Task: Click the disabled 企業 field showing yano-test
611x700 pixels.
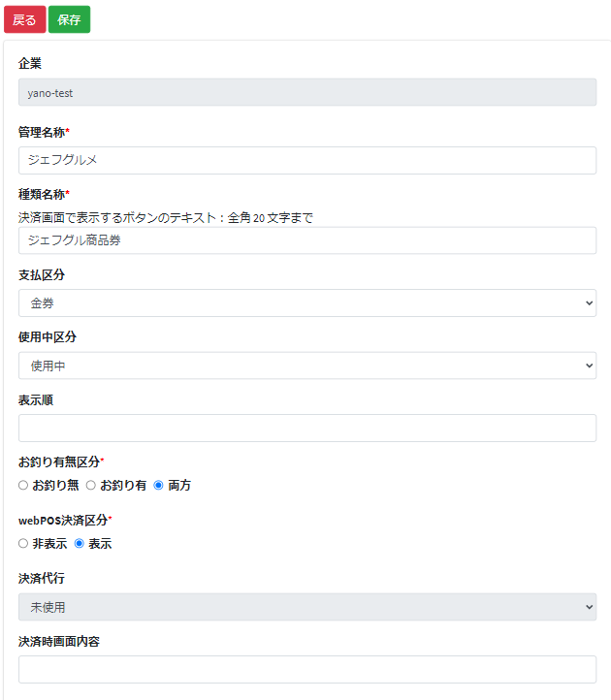Action: click(x=306, y=93)
